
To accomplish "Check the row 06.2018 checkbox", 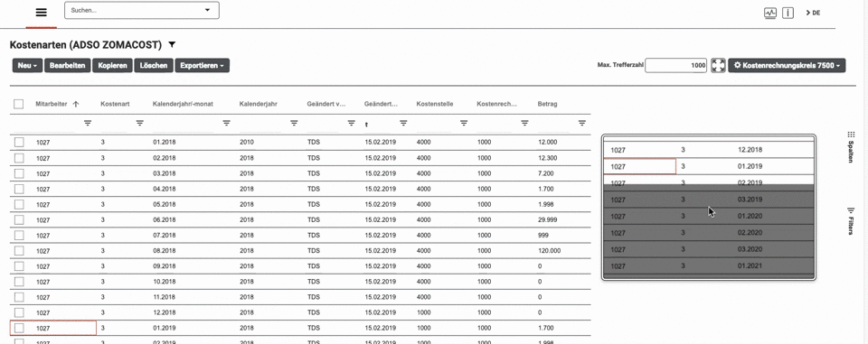I will click(x=19, y=219).
